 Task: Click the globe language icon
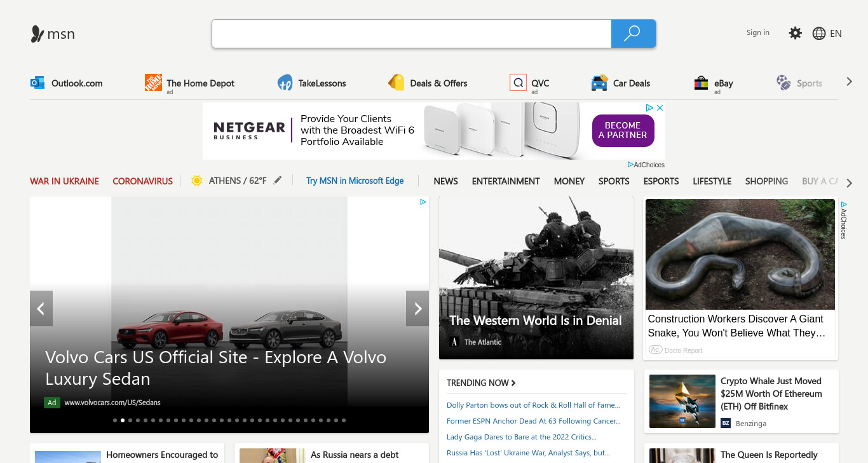(819, 34)
